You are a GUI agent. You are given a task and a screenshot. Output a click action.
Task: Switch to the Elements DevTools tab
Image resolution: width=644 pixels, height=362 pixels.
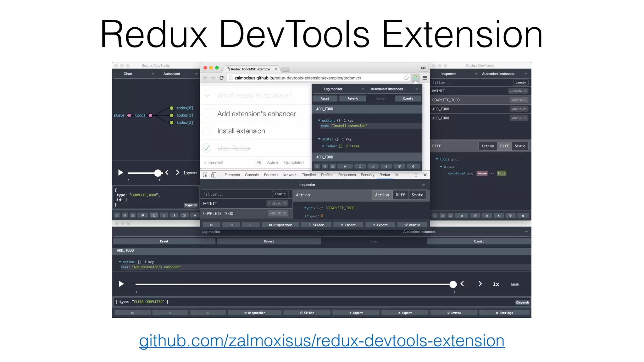tap(232, 175)
